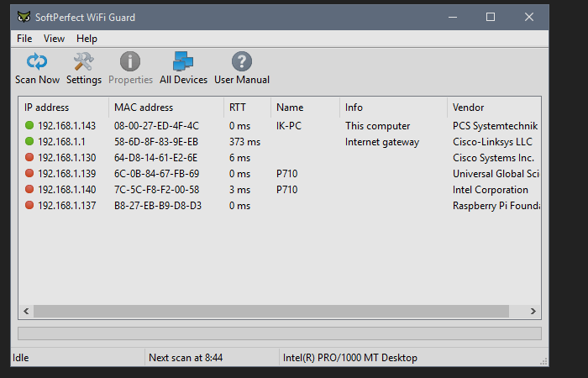
Task: Open the Help menu
Action: tap(87, 39)
